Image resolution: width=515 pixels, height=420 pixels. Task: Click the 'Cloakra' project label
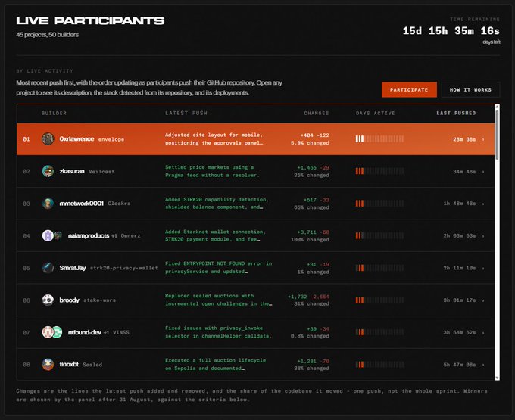pyautogui.click(x=119, y=204)
